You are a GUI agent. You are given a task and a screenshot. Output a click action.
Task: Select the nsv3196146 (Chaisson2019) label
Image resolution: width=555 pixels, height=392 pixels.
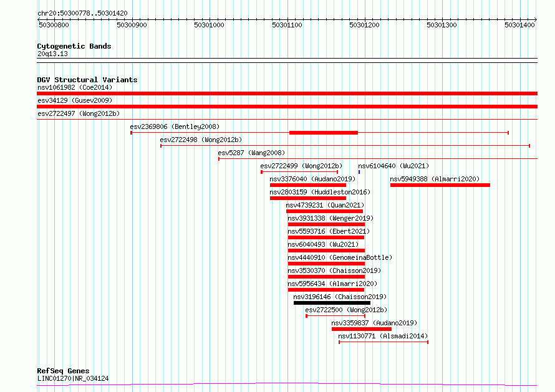340,297
